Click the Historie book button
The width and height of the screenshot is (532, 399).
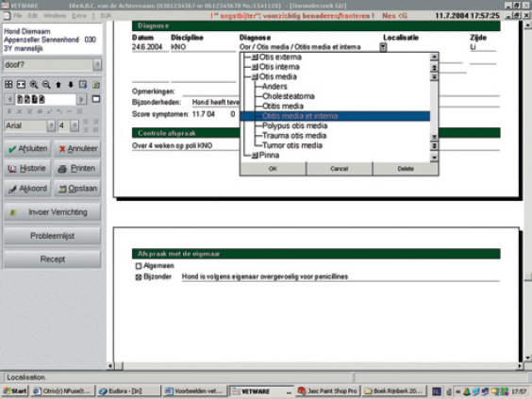point(27,168)
